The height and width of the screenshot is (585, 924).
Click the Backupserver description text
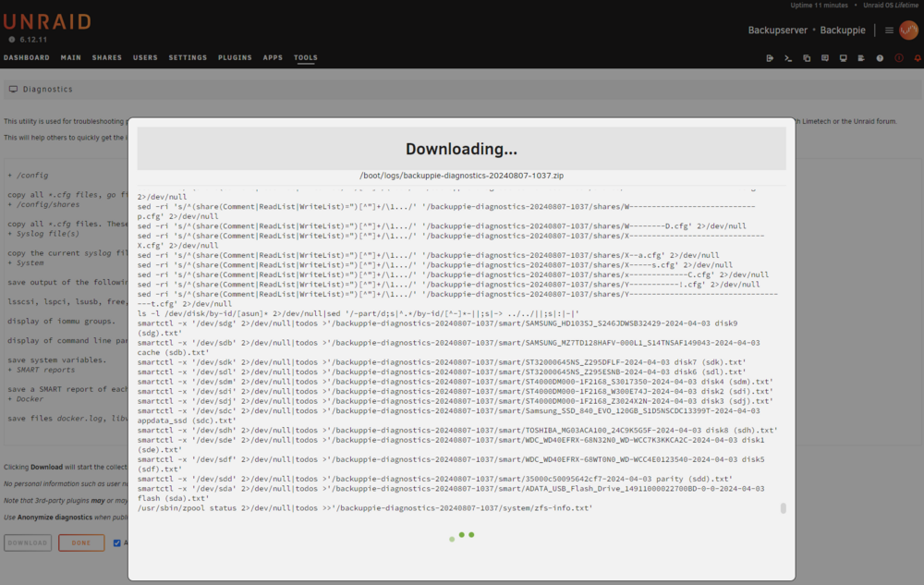pos(777,30)
